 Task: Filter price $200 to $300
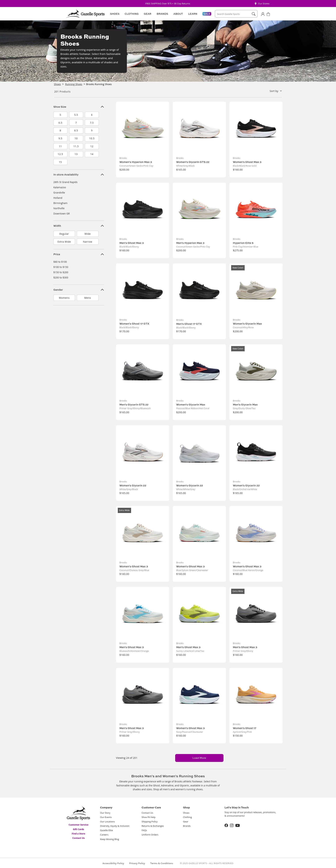click(61, 278)
